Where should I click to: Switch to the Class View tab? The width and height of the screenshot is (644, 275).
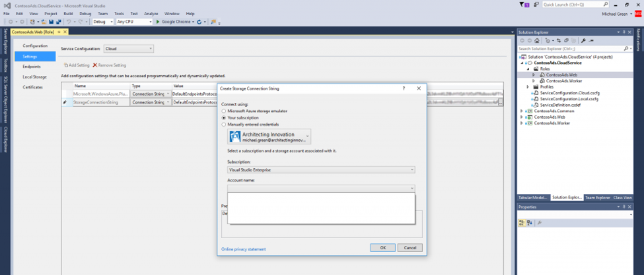click(623, 197)
